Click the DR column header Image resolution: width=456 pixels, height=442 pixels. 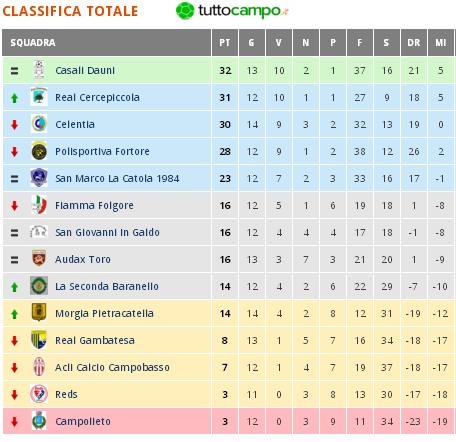coord(414,43)
